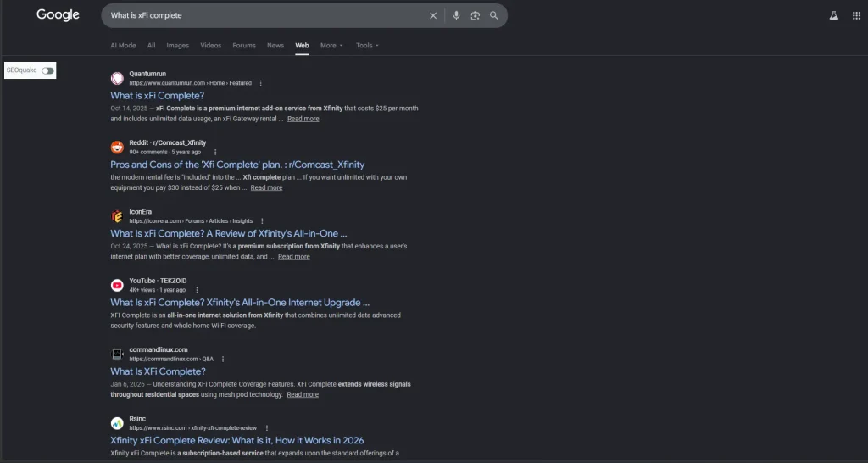Clear the search query with the X icon
Viewport: 868px width, 463px height.
(433, 15)
